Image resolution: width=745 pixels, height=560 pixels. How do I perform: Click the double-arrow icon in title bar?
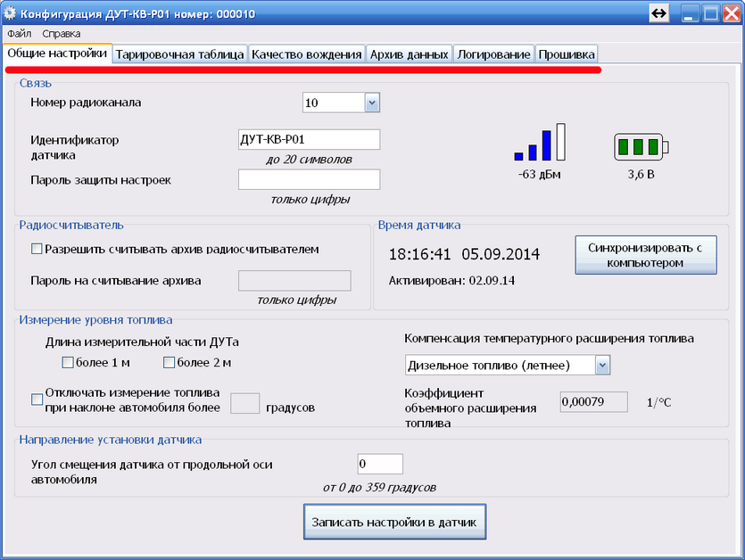[x=659, y=12]
